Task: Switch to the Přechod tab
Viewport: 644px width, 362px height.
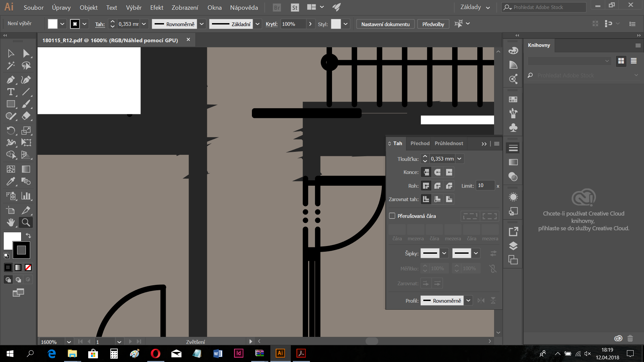Action: pos(420,143)
